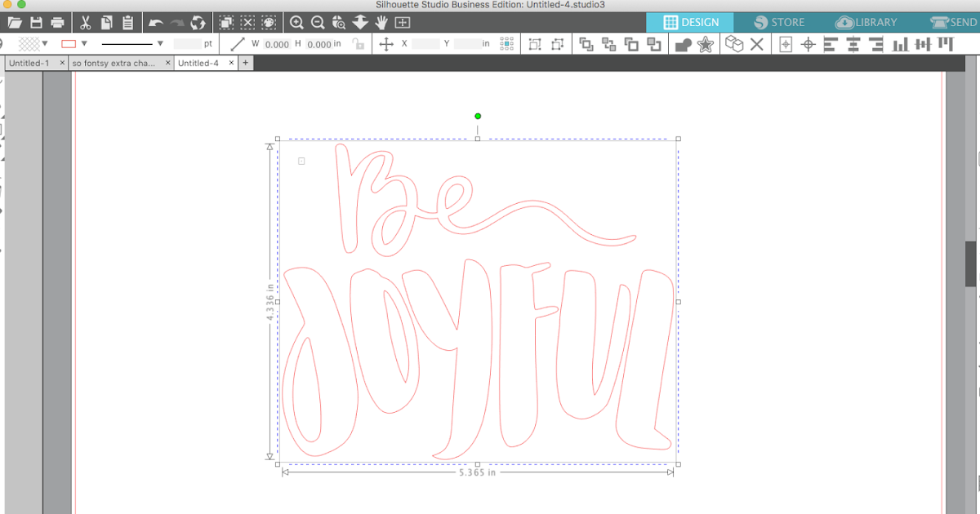The width and height of the screenshot is (980, 514).
Task: Zoom in with the plus magnifier
Action: coord(297,23)
